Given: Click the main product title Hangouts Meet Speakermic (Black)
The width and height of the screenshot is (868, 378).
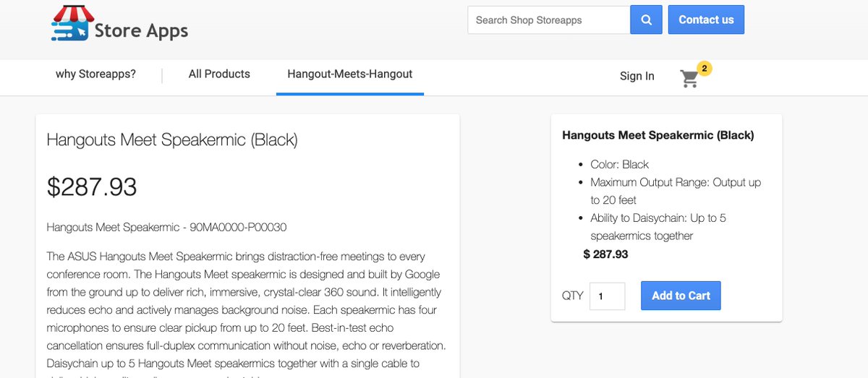Looking at the screenshot, I should coord(172,139).
